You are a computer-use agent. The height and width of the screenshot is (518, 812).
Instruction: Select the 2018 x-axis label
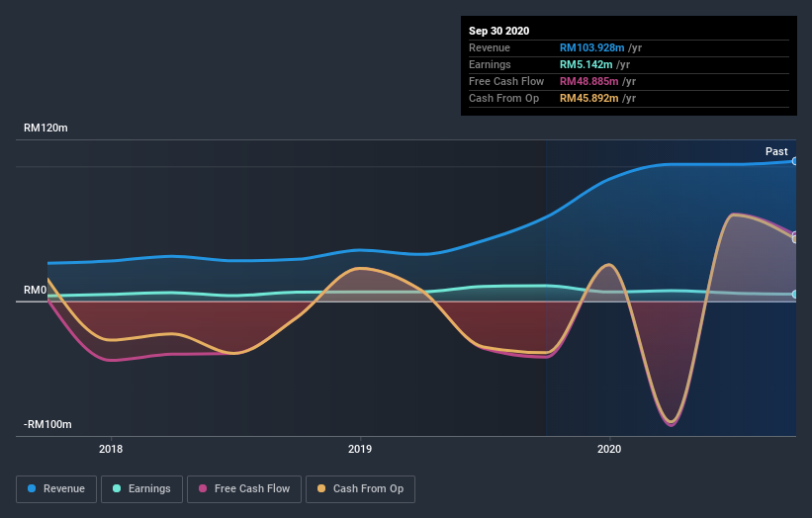tap(111, 449)
